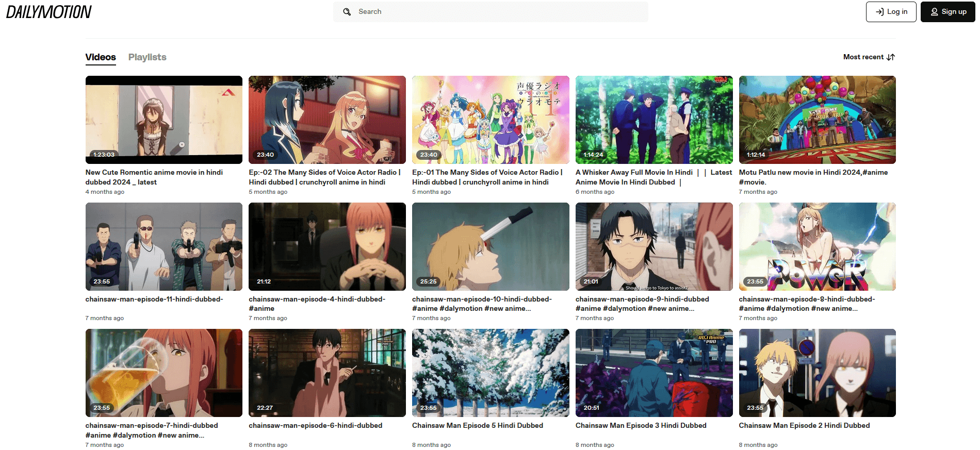Click '4 months ago' under Romentic anime movie
The height and width of the screenshot is (450, 980).
click(105, 192)
